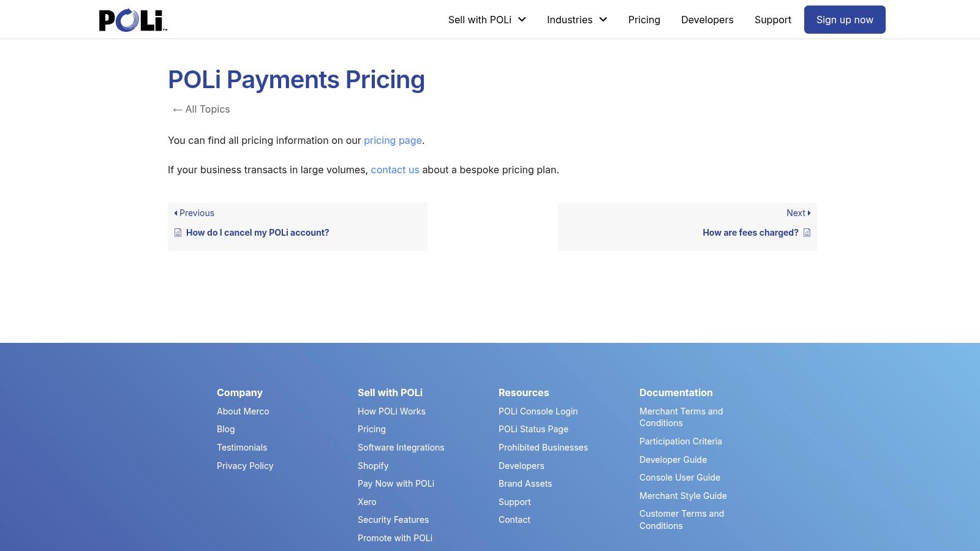Open Prohibited Businesses footer link
Screen dimensions: 980x551
click(x=543, y=448)
